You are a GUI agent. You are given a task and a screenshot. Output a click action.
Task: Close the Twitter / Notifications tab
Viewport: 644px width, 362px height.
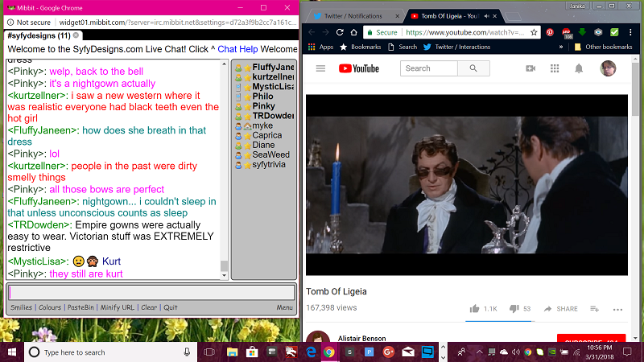pyautogui.click(x=397, y=16)
